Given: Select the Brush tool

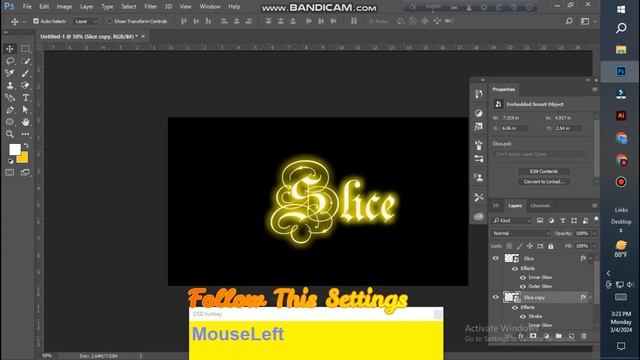Looking at the screenshot, I should click(x=25, y=73).
